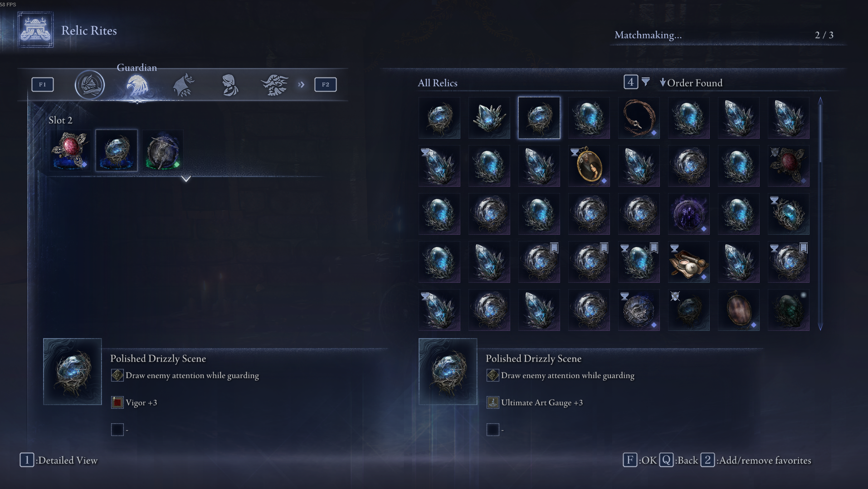
Task: Select the round helmet character icon
Action: tap(90, 85)
